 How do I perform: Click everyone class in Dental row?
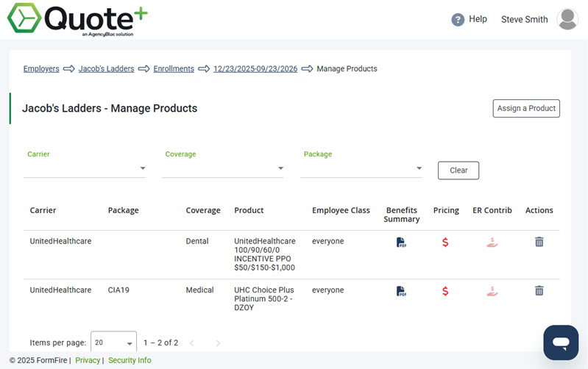point(327,241)
